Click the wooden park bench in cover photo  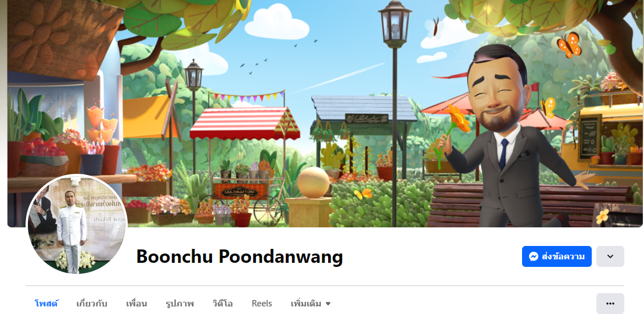pyautogui.click(x=530, y=205)
